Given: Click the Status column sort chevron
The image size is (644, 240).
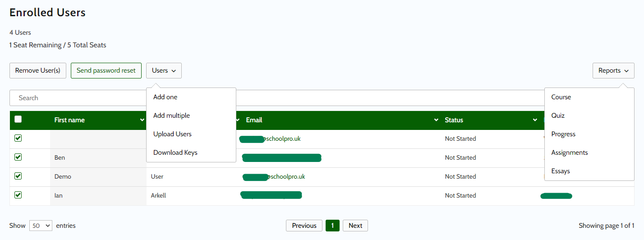Looking at the screenshot, I should coord(535,120).
